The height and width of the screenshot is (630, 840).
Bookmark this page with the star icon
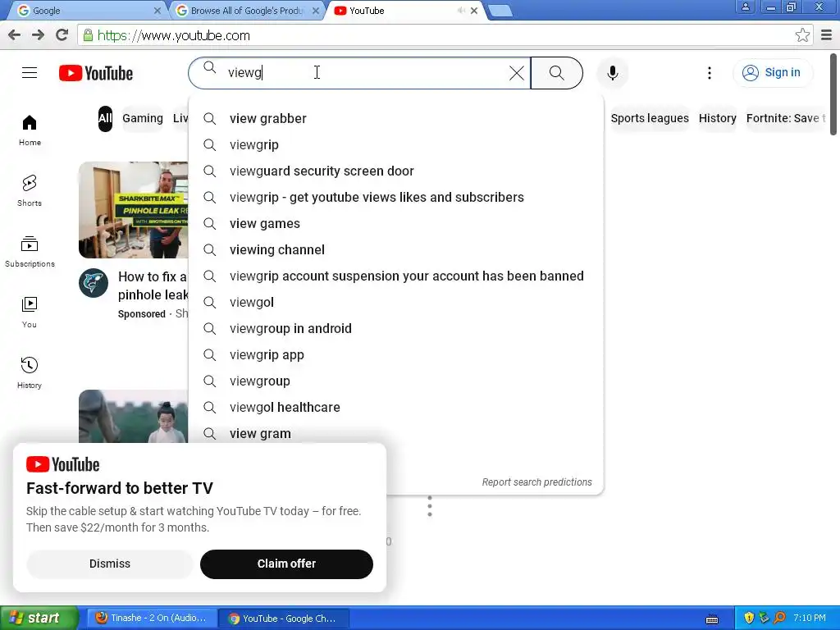pyautogui.click(x=802, y=35)
